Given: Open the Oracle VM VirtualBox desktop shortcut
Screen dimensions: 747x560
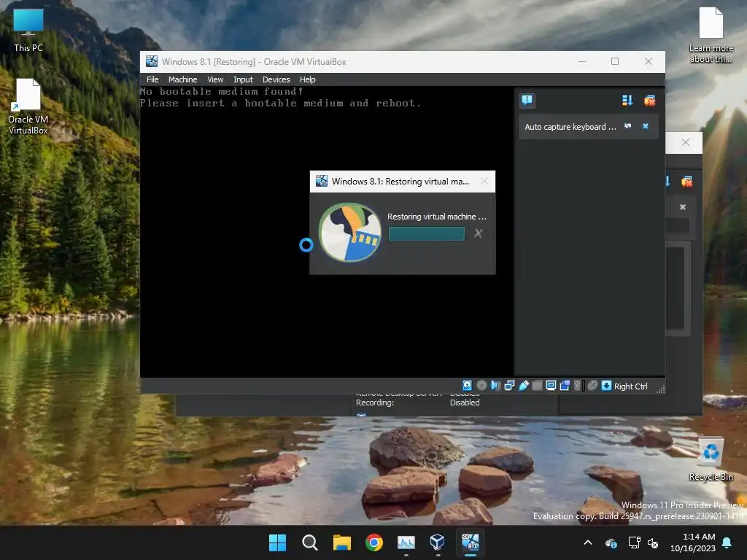Looking at the screenshot, I should pos(28,106).
